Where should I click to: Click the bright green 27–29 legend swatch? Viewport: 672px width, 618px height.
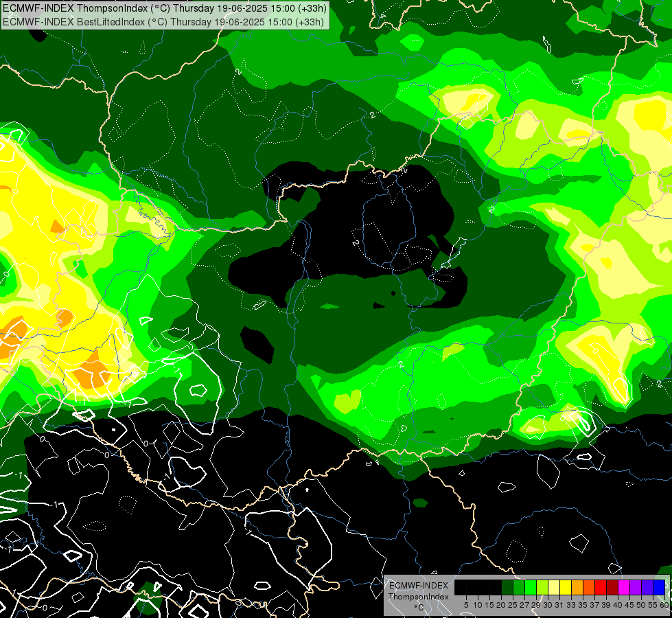point(530,587)
